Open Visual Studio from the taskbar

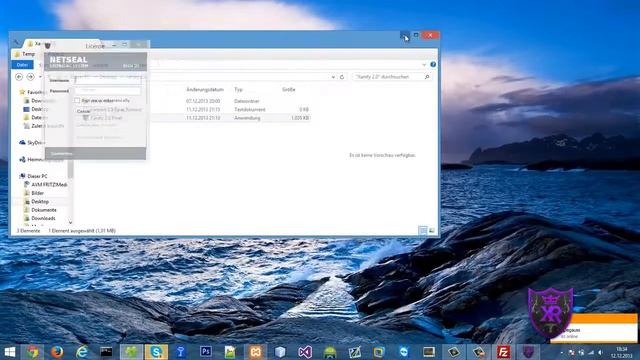[305, 352]
